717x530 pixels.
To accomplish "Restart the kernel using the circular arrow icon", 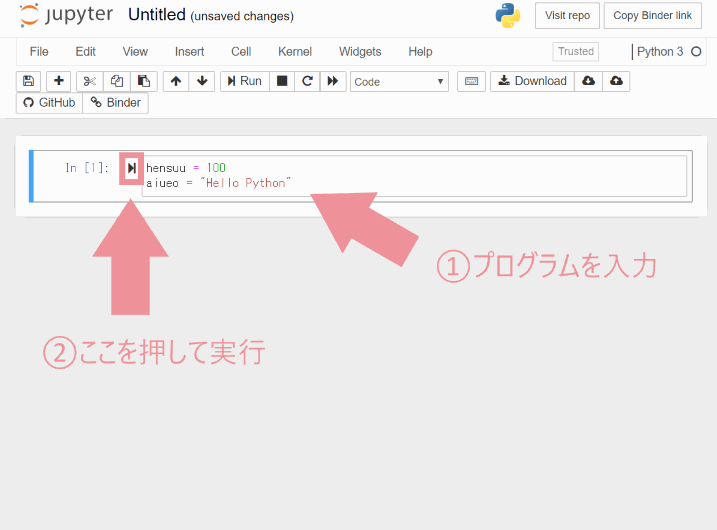I will point(308,81).
